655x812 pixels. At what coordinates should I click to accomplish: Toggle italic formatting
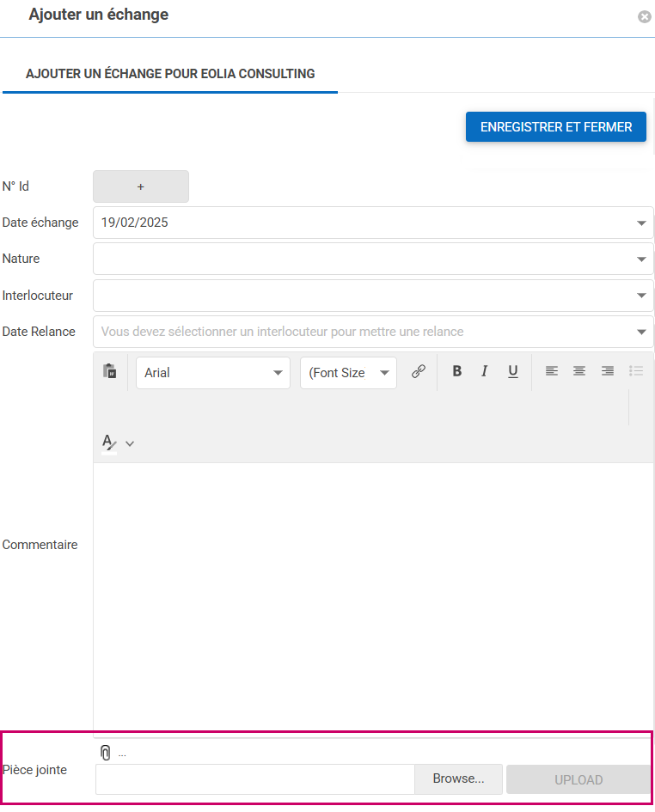point(485,371)
